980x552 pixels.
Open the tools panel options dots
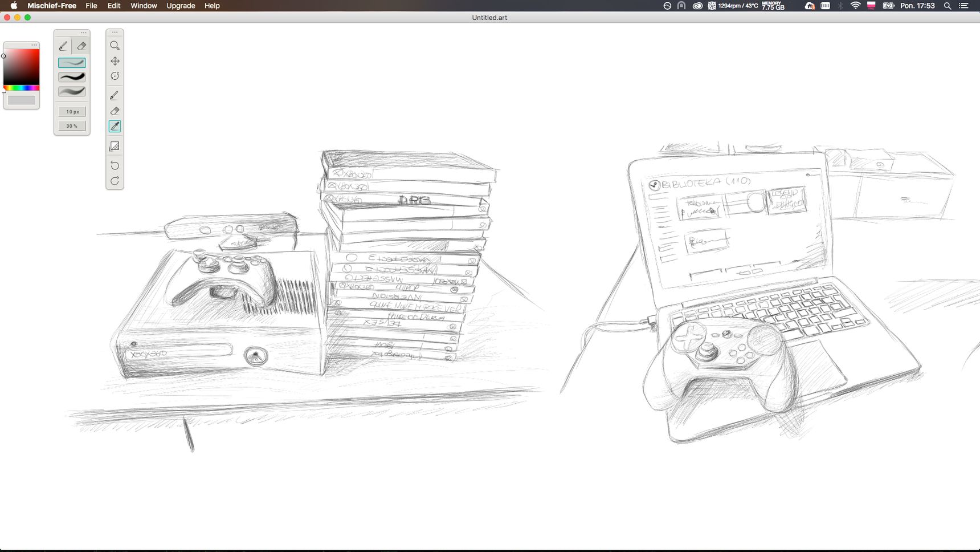tap(115, 33)
